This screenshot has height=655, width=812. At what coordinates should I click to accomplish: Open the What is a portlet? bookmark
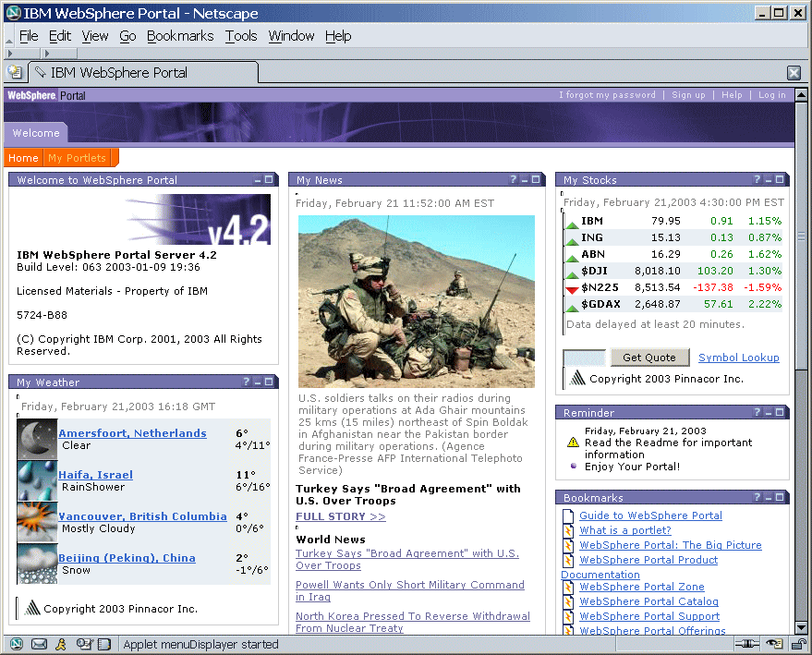(x=625, y=530)
